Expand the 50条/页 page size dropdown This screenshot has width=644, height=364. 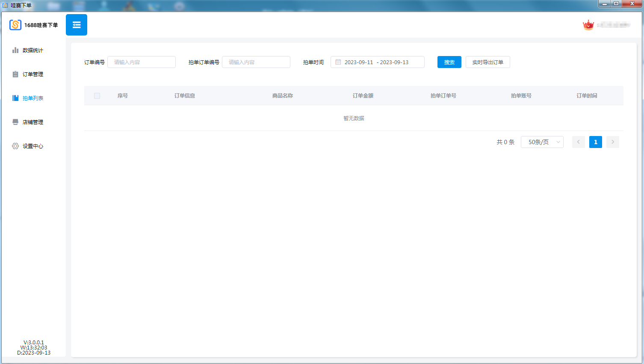pos(542,142)
